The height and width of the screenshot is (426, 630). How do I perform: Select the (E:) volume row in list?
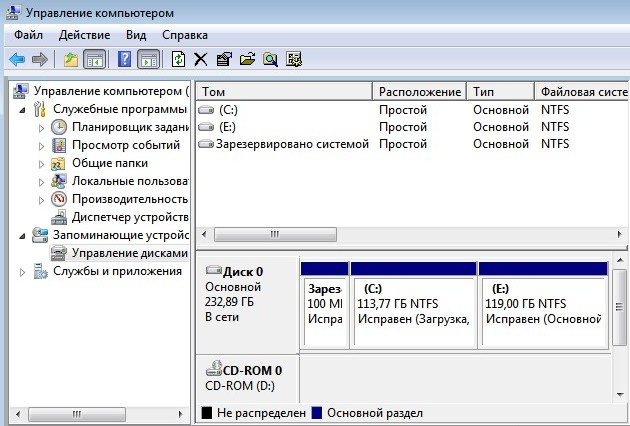pos(228,127)
